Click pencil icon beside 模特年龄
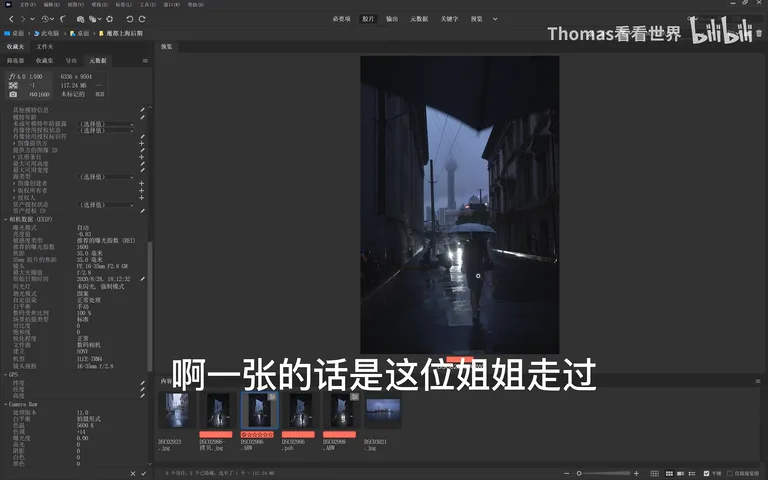Screen dimensions: 768x480 pyautogui.click(x=143, y=117)
